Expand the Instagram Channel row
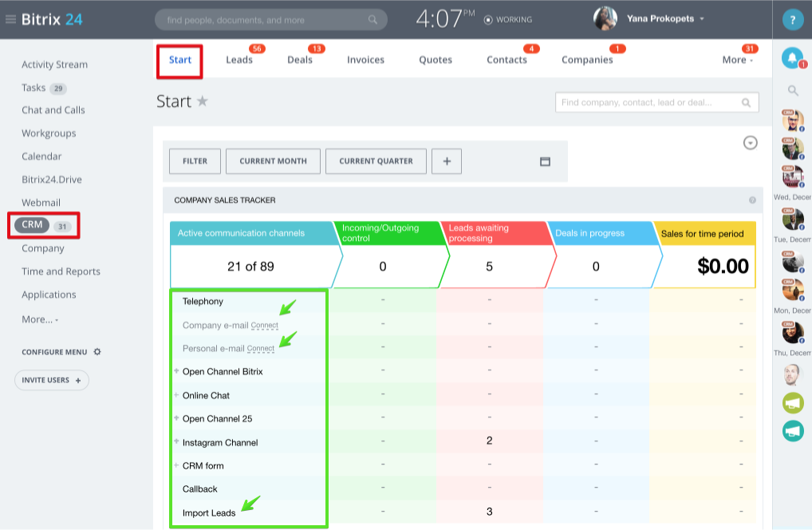 [x=176, y=441]
